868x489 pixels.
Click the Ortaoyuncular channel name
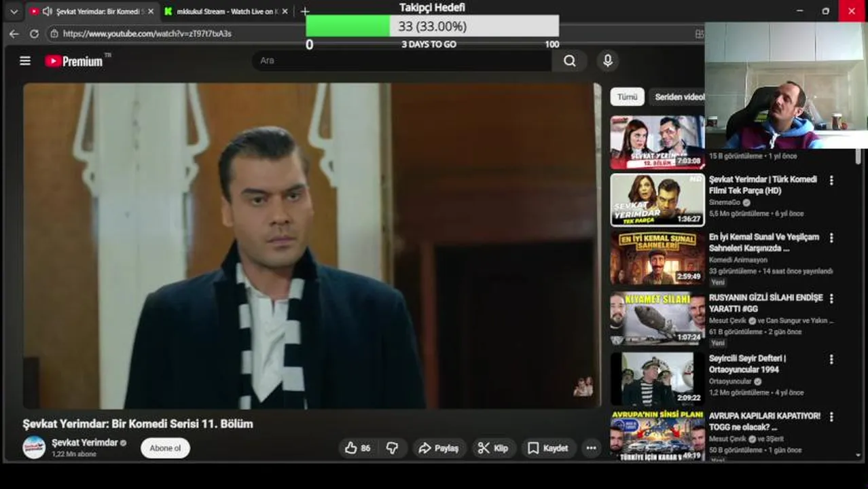731,382
